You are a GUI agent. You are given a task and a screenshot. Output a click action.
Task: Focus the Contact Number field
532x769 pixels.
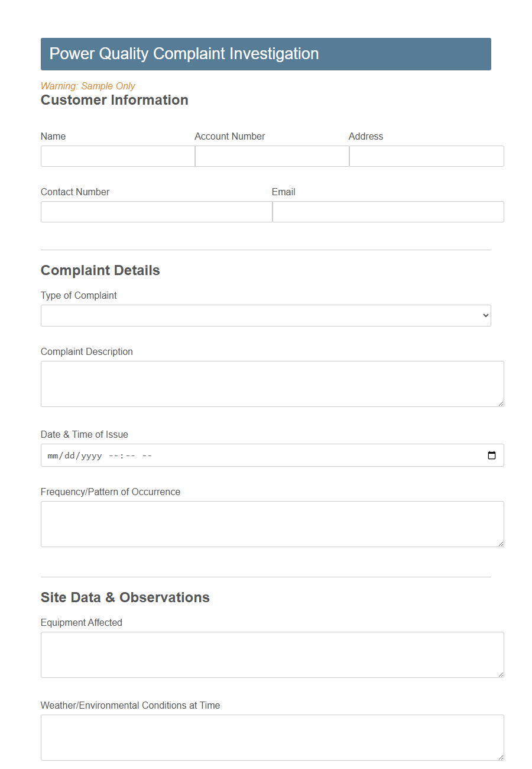[x=155, y=211]
